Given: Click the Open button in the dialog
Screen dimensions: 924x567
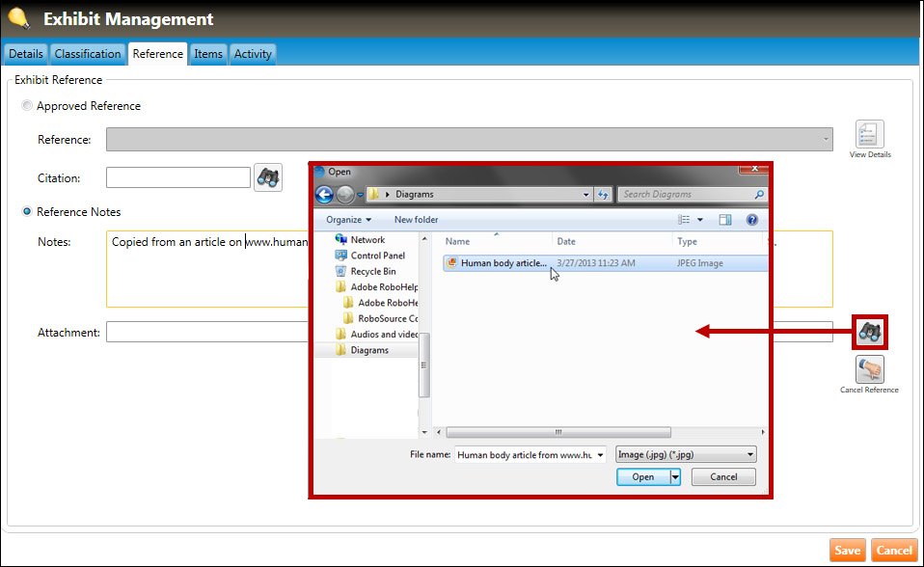Looking at the screenshot, I should coord(643,477).
